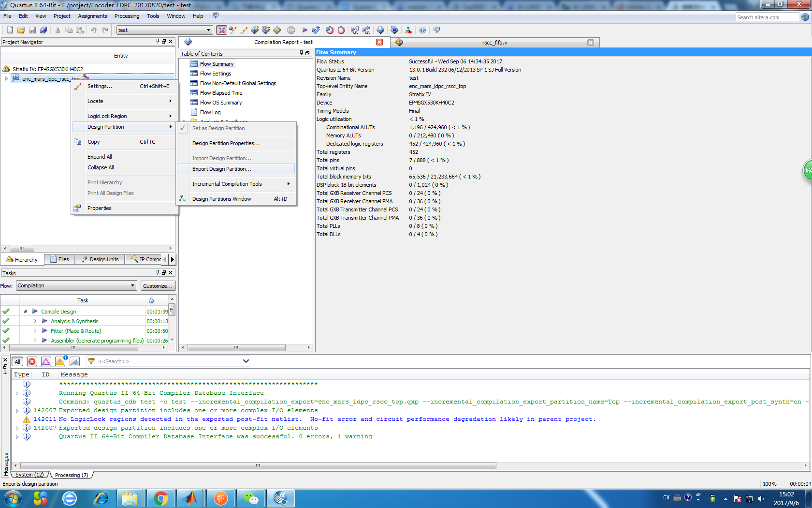Screen dimensions: 812x508
Task: Switch to the Files tab
Action: pos(60,259)
